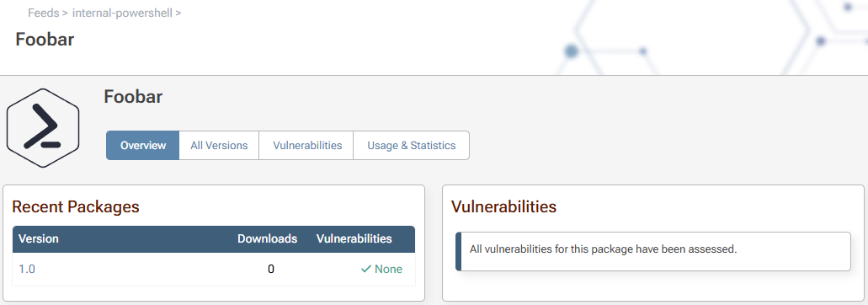Click the downloads count of 0
This screenshot has height=305, width=868.
pyautogui.click(x=271, y=270)
